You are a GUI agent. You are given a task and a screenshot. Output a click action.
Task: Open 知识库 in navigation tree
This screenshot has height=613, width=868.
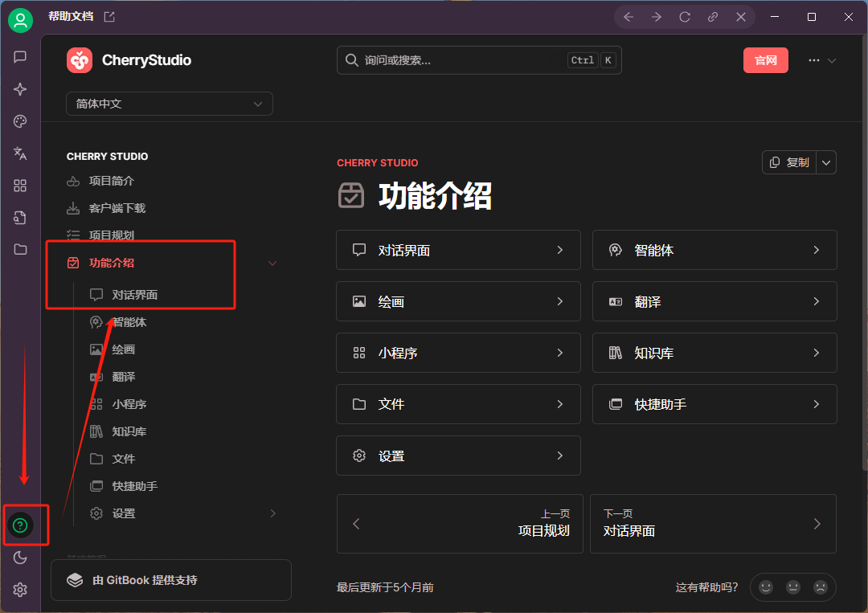pyautogui.click(x=129, y=431)
